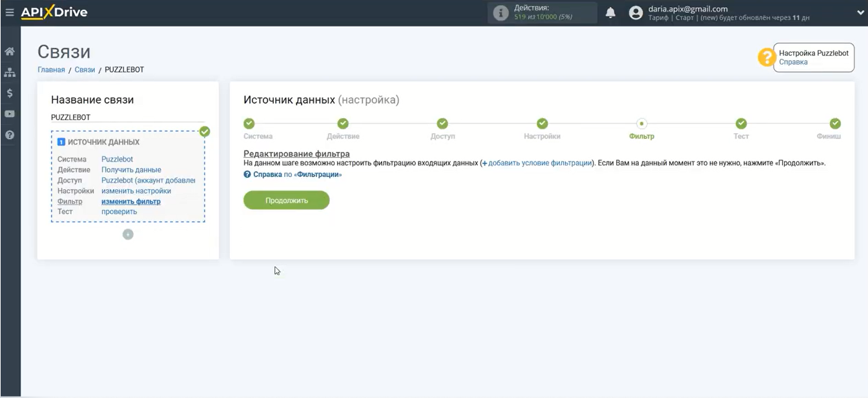Open the home icon in sidebar
The width and height of the screenshot is (868, 398).
click(10, 52)
